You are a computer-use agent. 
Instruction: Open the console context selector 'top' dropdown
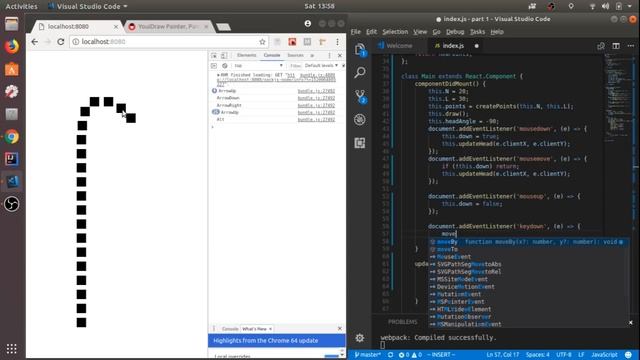pos(258,65)
